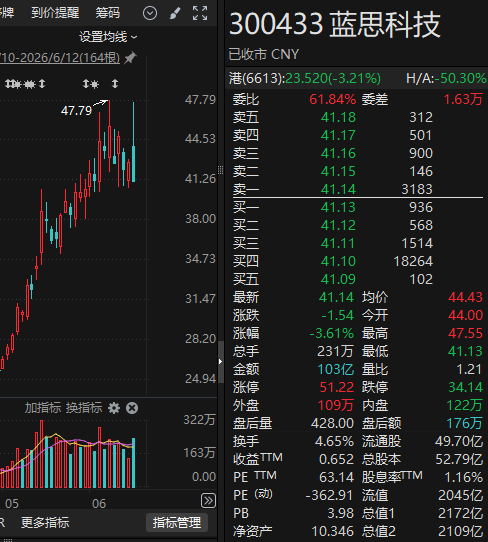Select 买二 price 41.12

[338, 225]
